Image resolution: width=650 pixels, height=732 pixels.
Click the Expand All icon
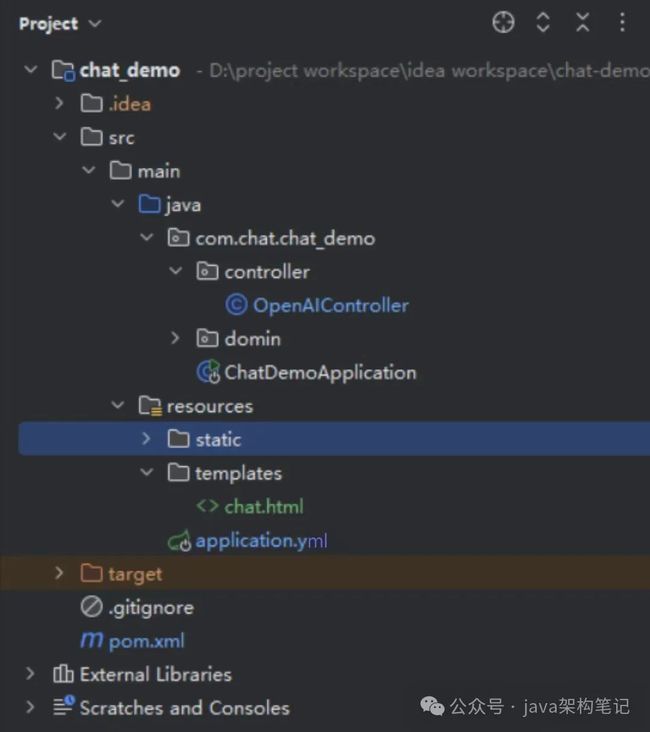point(543,22)
